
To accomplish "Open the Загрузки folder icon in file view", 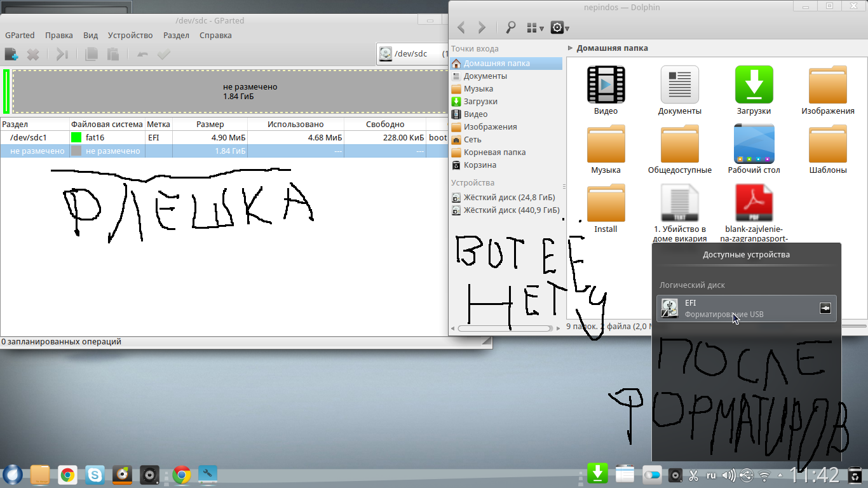I will pyautogui.click(x=754, y=85).
